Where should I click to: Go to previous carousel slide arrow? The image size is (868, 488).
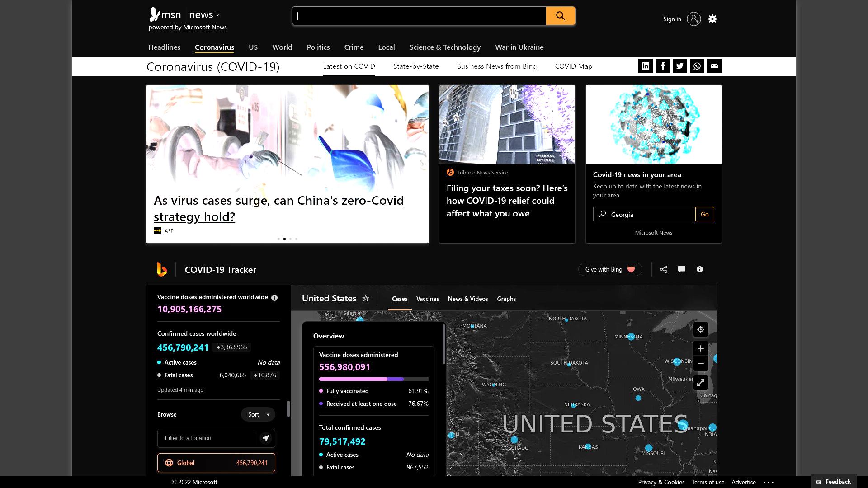[x=153, y=164]
